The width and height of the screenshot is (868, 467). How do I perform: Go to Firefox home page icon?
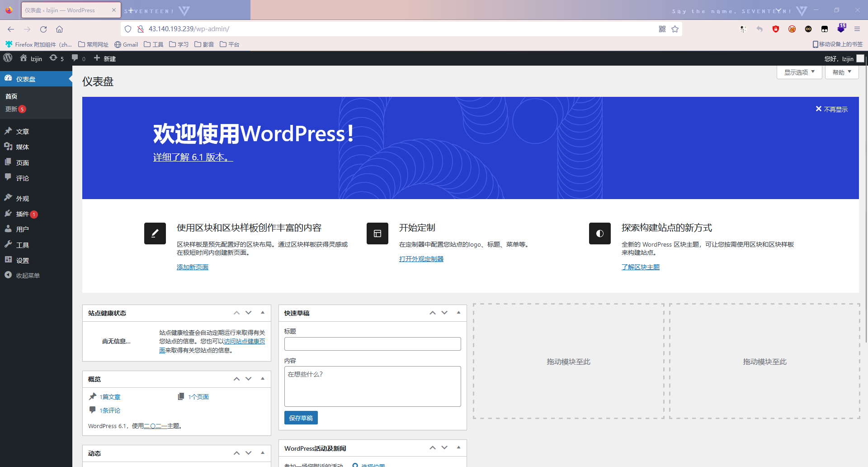(59, 29)
